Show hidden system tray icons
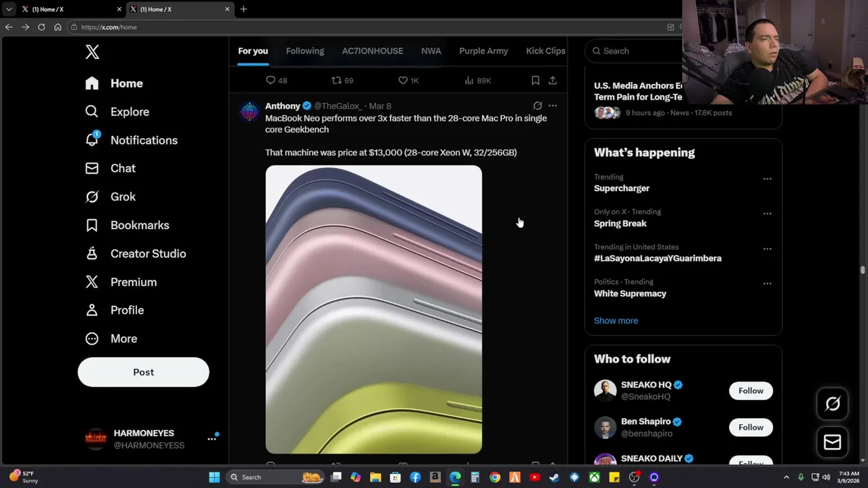The width and height of the screenshot is (868, 488). tap(787, 477)
